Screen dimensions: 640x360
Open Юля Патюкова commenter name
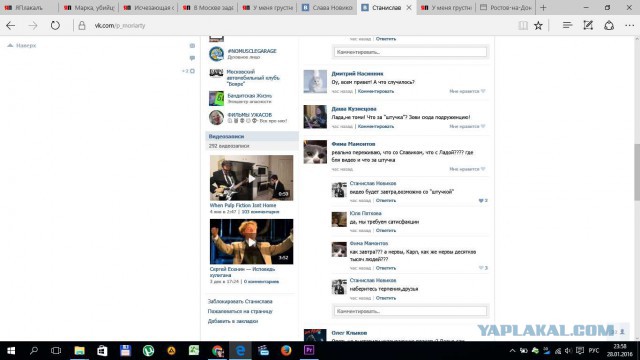(365, 213)
